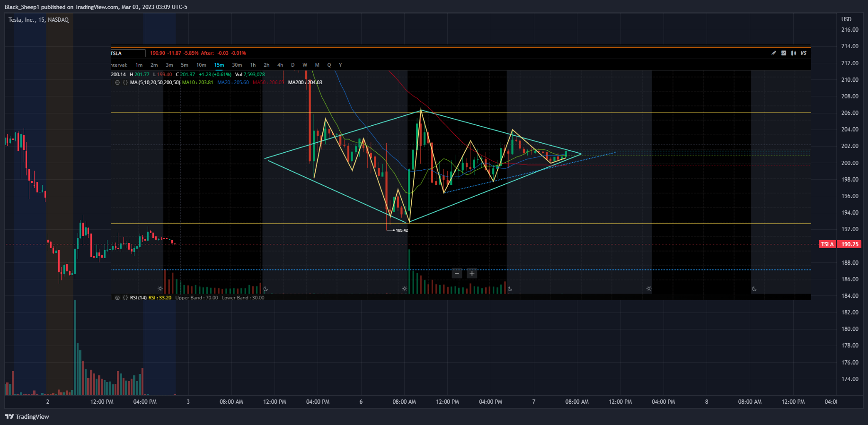Select the 4h interval
Image resolution: width=868 pixels, height=425 pixels.
coord(280,65)
